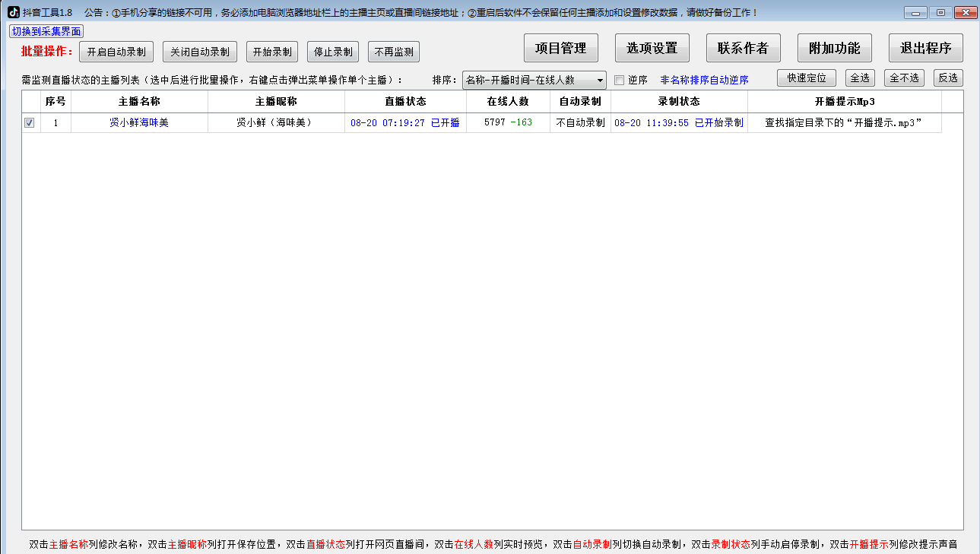
Task: Click 不再监测 to stop monitoring
Action: point(394,52)
